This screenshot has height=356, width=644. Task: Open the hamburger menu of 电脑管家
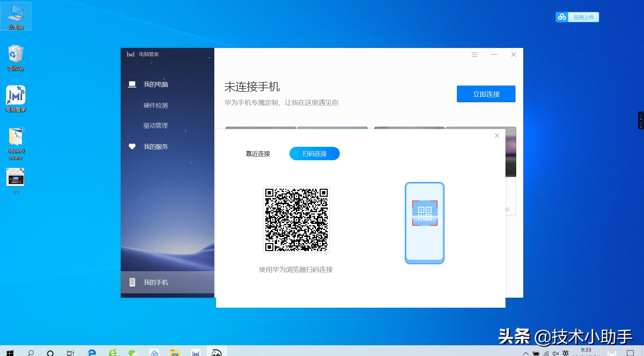click(474, 55)
